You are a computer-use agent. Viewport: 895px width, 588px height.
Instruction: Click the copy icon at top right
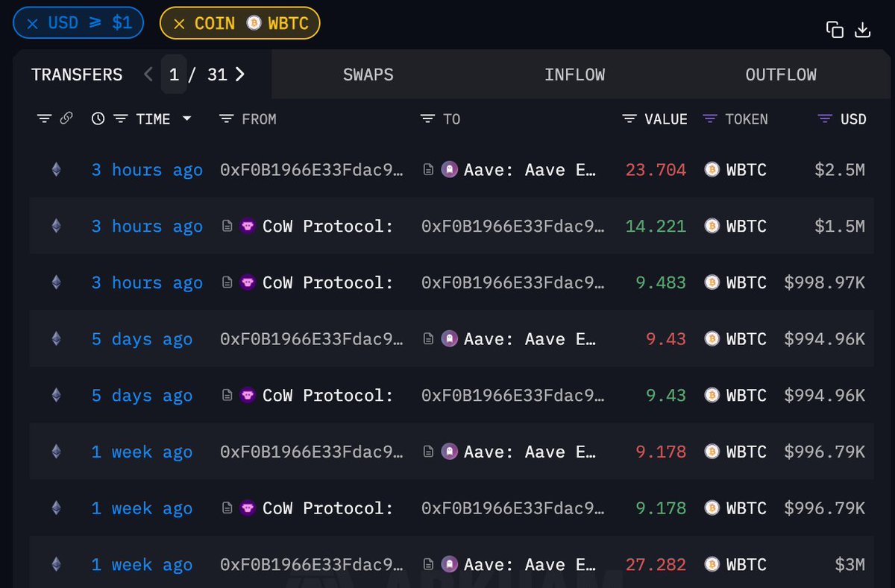[835, 30]
